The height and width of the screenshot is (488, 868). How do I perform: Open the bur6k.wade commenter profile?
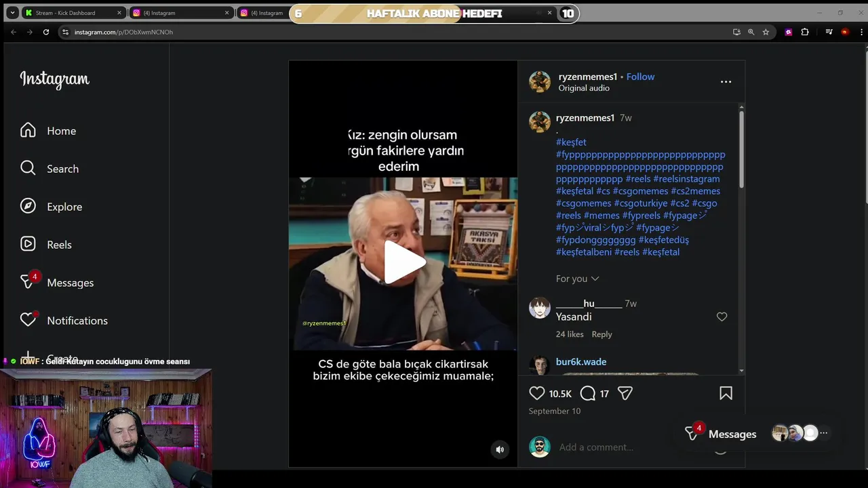click(x=581, y=362)
